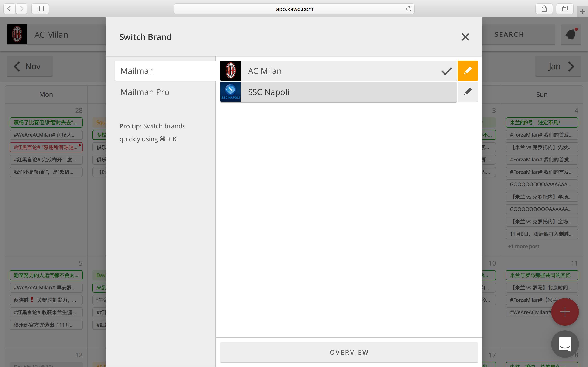Click the notifications bell icon
The image size is (588, 367).
point(571,34)
